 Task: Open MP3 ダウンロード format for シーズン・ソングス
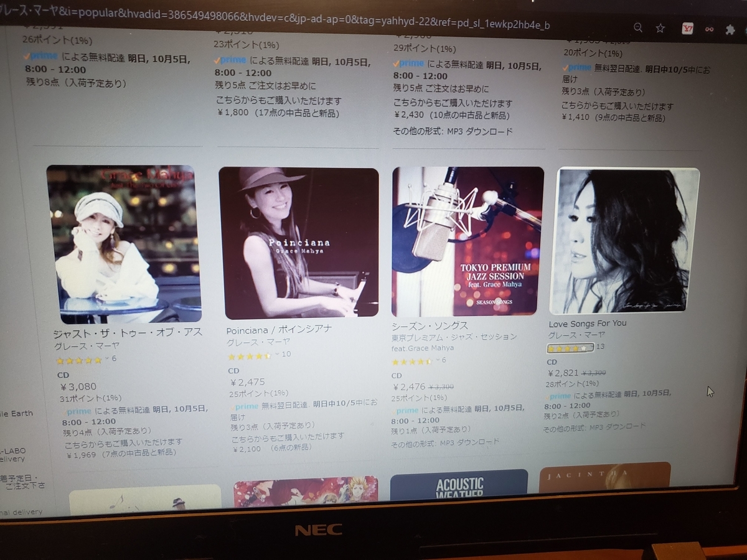[470, 442]
